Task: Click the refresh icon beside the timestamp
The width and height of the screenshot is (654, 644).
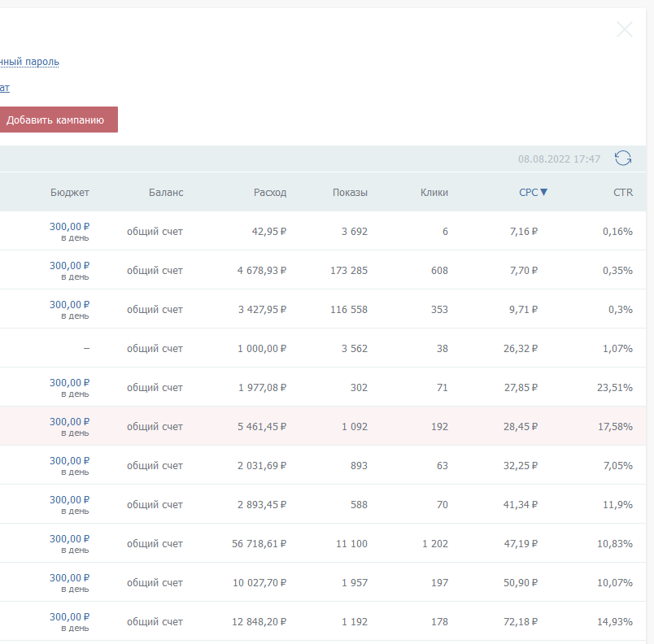Action: point(623,159)
